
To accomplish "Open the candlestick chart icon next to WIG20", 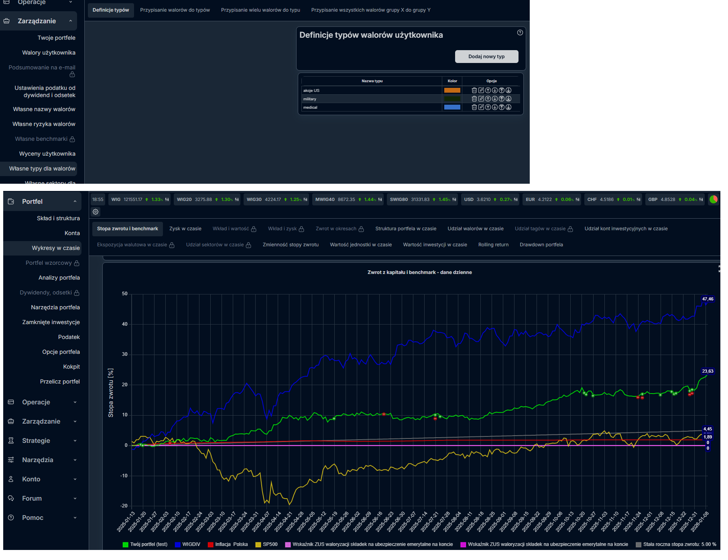I will coord(237,199).
